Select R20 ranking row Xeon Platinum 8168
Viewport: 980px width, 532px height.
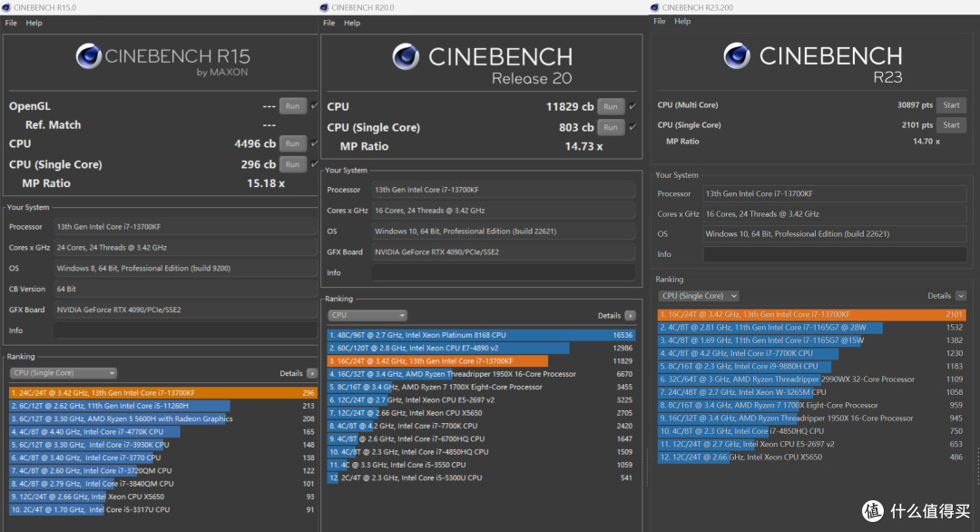(481, 335)
